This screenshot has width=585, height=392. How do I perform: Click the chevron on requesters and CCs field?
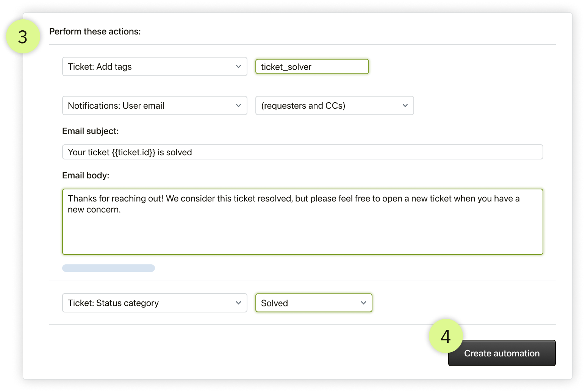405,106
